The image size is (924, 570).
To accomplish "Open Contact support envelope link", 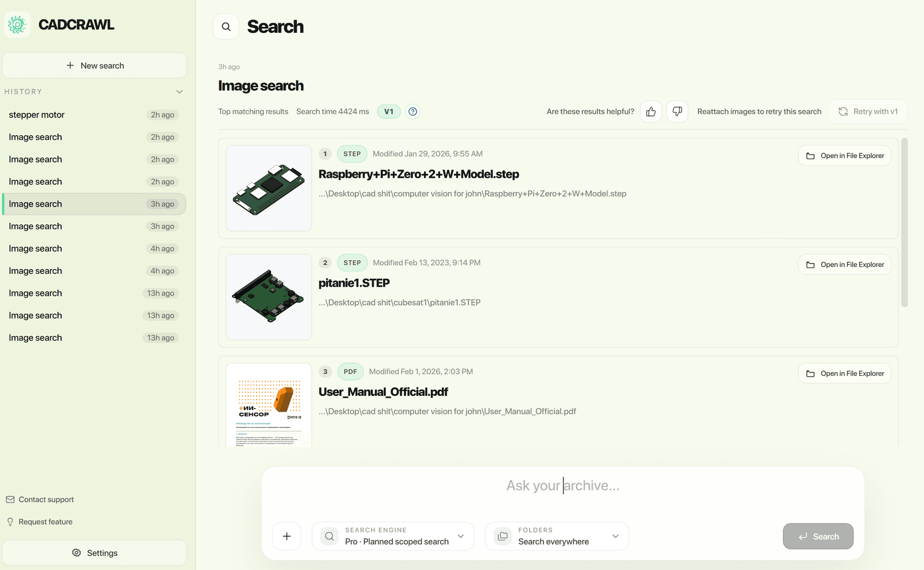I will pyautogui.click(x=40, y=499).
